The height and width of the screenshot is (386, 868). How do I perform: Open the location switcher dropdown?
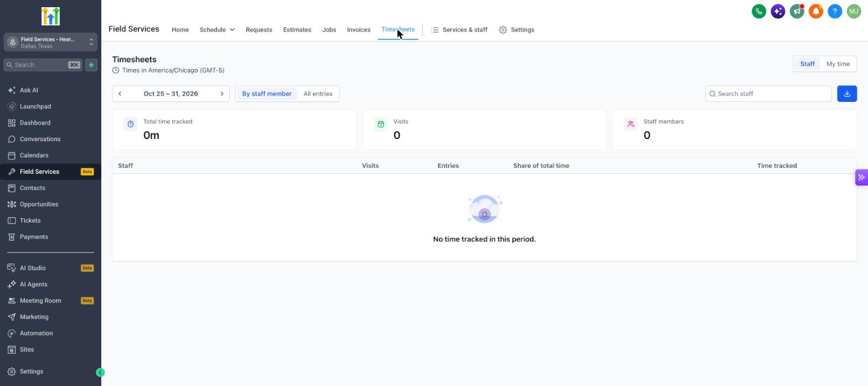[x=50, y=42]
